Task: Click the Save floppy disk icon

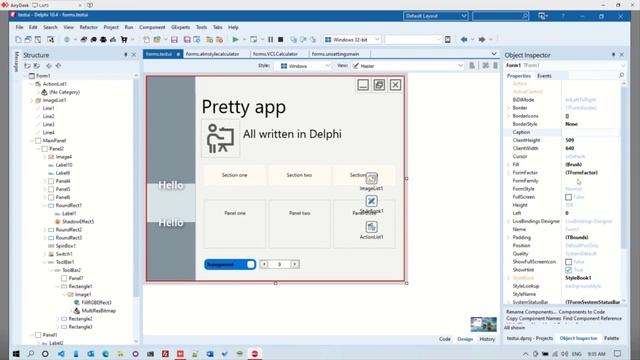Action: pyautogui.click(x=174, y=40)
